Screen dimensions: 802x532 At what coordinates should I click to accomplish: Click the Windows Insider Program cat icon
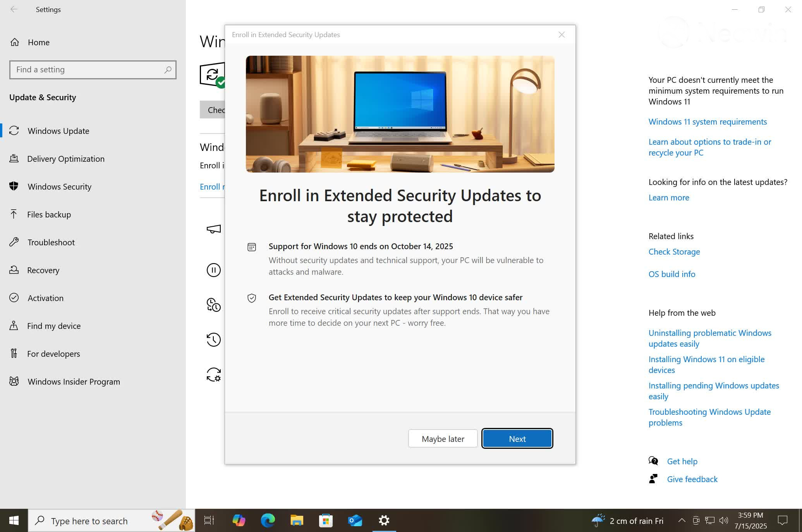click(14, 381)
